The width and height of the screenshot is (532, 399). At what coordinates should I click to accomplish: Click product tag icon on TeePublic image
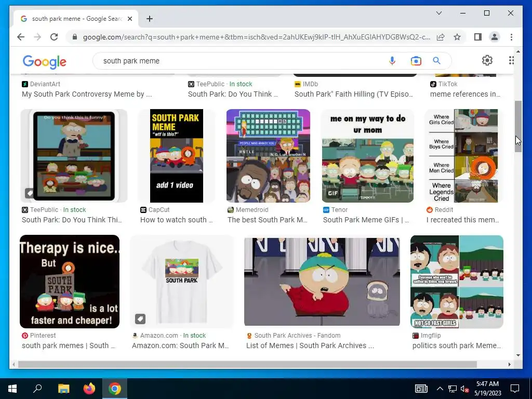[x=30, y=193]
